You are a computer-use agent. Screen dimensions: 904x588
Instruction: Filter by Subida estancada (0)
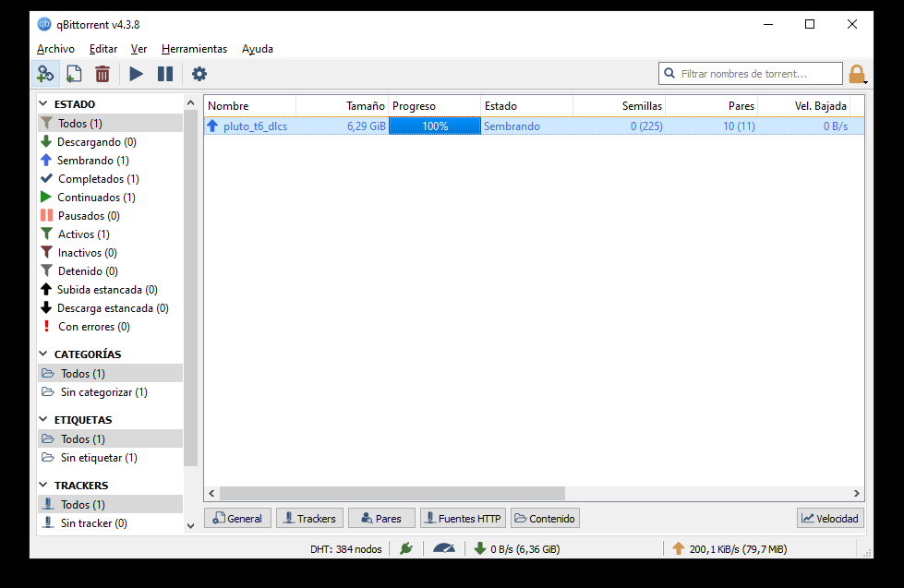[x=110, y=290]
